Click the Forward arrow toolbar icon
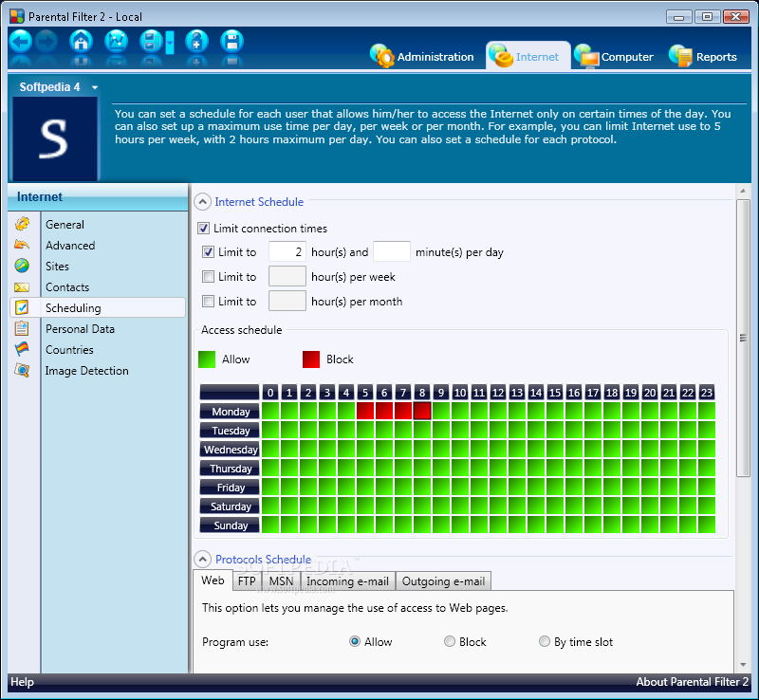Viewport: 759px width, 700px height. [46, 42]
